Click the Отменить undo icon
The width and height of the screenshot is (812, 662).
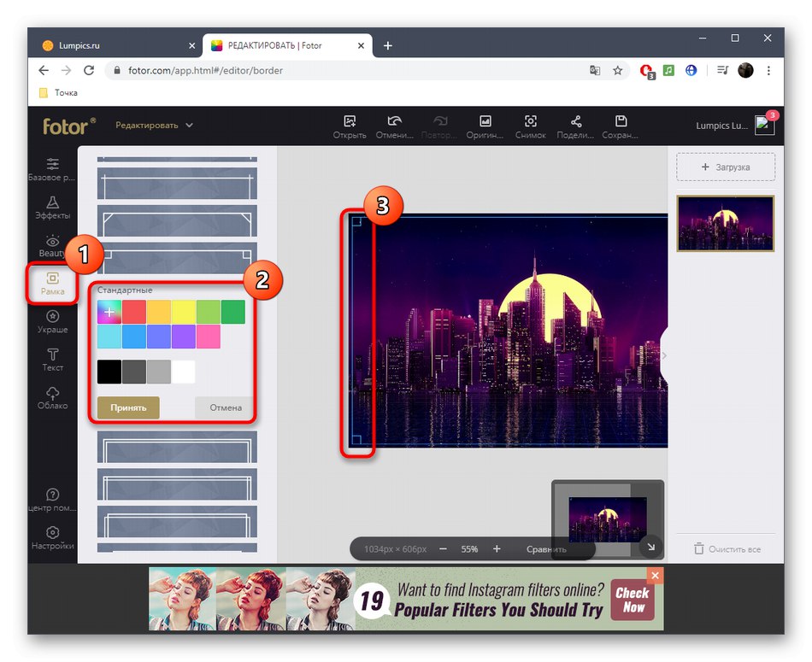pos(394,126)
